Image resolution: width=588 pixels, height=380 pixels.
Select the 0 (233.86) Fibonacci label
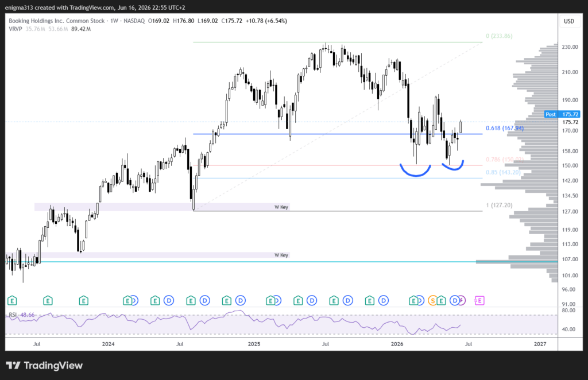[499, 36]
